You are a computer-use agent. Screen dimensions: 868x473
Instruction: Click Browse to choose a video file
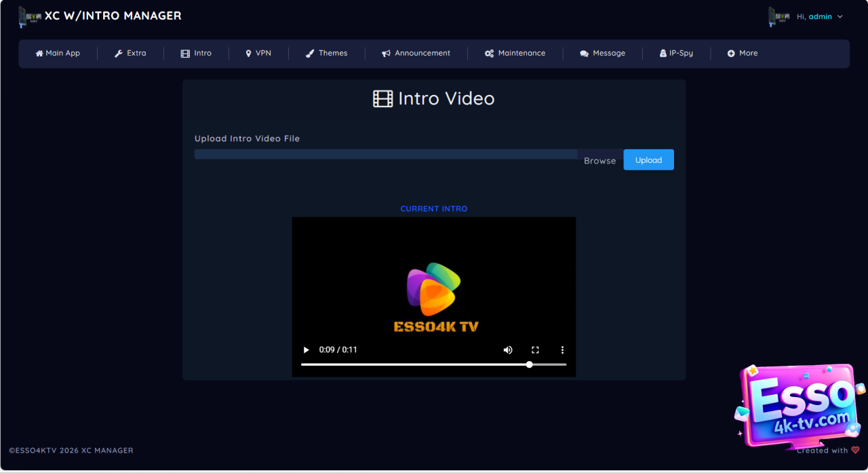click(x=599, y=160)
